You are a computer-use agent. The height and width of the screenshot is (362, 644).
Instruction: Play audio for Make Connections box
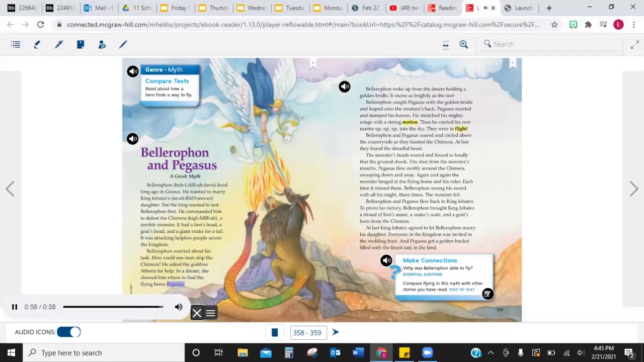click(386, 260)
